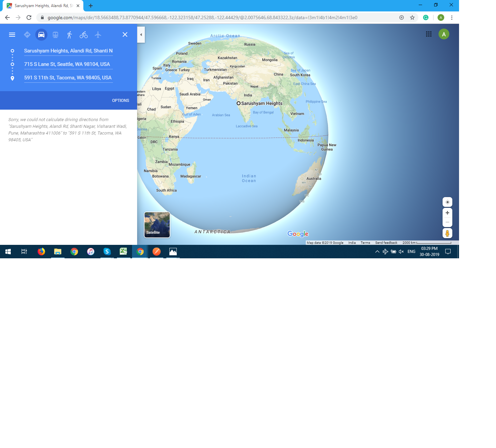Click install/add icon in address bar
The height and width of the screenshot is (448, 496).
(402, 17)
